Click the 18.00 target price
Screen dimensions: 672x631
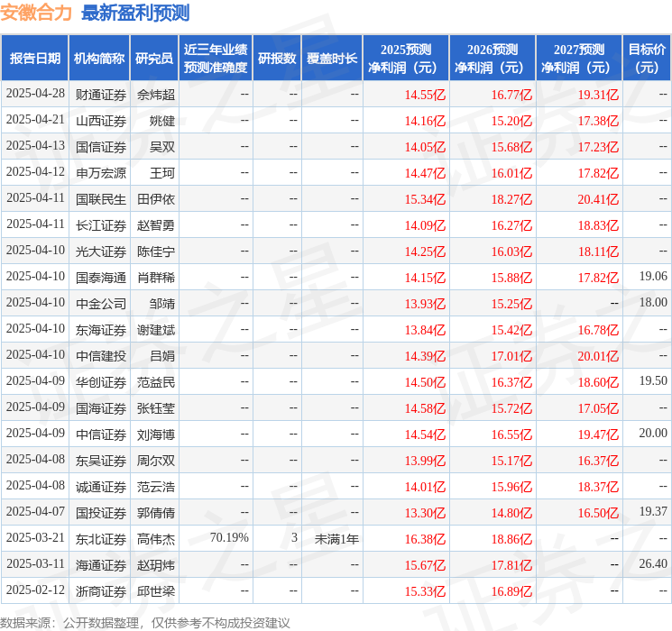click(x=653, y=303)
